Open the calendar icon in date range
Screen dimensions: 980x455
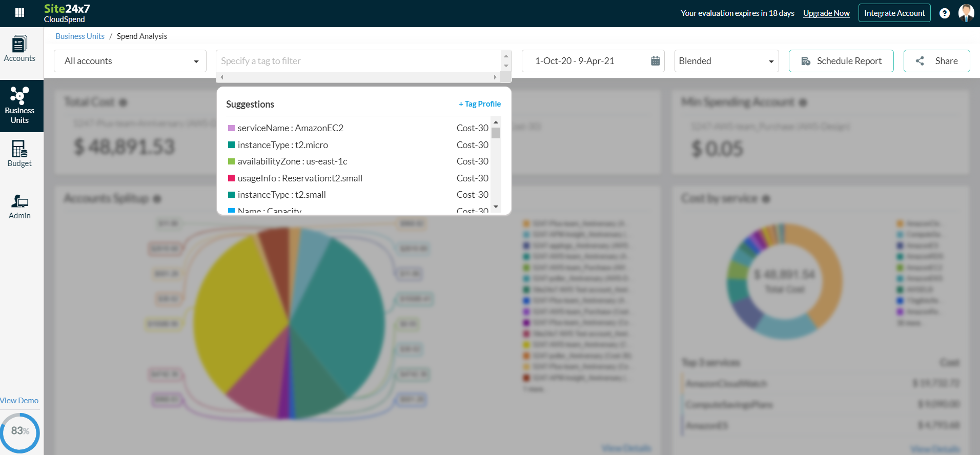pos(655,61)
